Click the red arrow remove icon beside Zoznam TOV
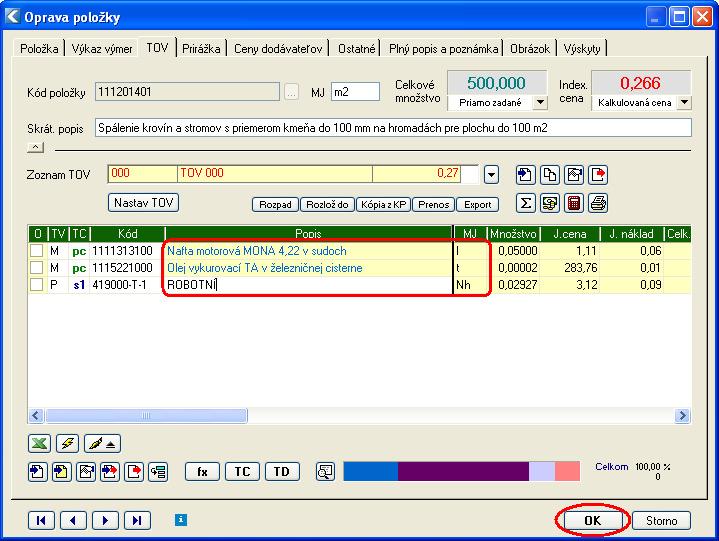This screenshot has height=541, width=719. click(598, 175)
